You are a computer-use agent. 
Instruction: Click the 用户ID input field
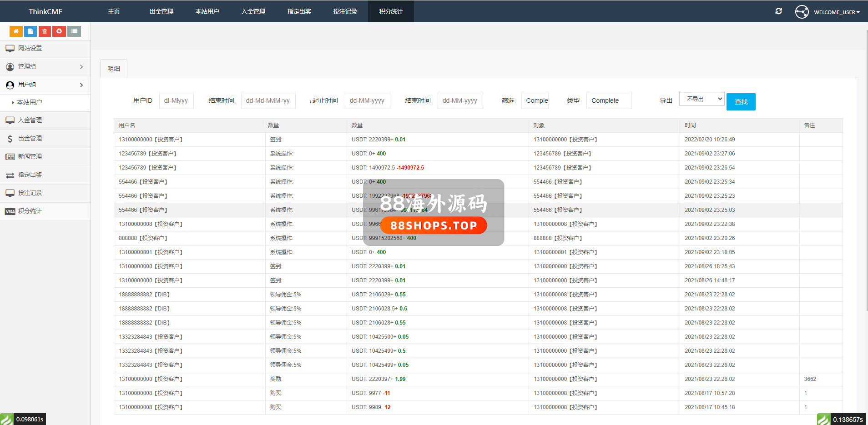point(177,100)
